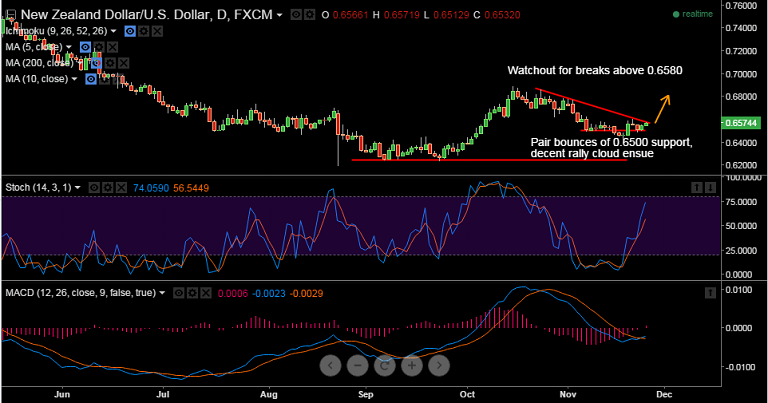This screenshot has width=768, height=403.
Task: Expand the Stoch (14, 3, 1) dropdown arrow
Action: coord(77,188)
